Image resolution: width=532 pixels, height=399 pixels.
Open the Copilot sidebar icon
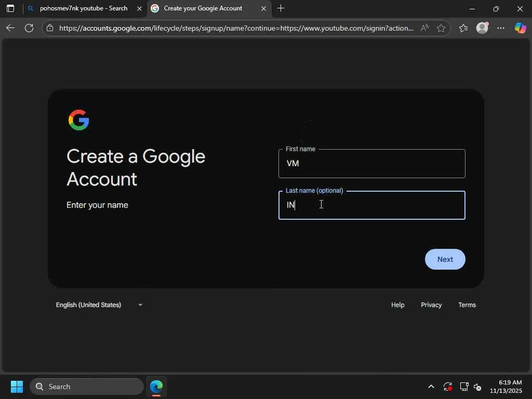520,28
